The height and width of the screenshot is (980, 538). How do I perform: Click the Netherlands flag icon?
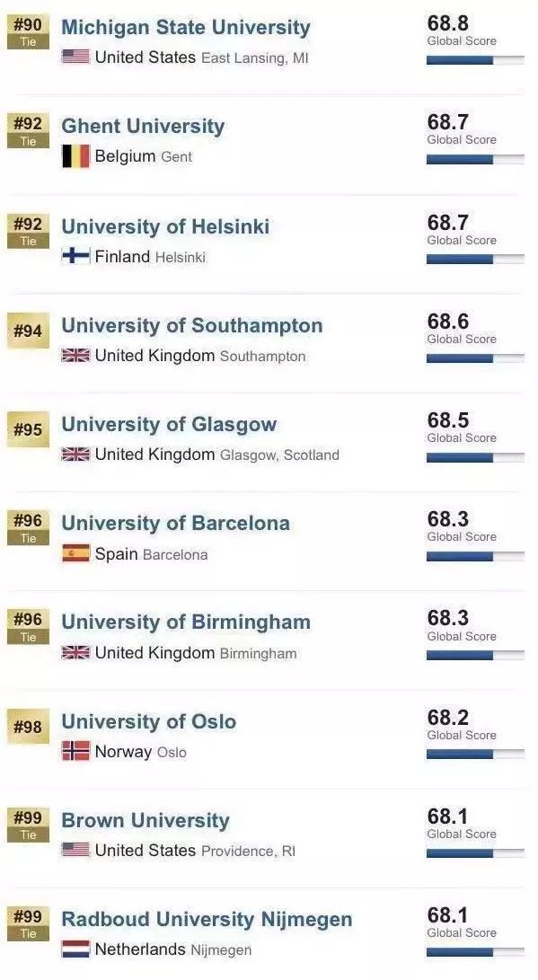coord(75,949)
